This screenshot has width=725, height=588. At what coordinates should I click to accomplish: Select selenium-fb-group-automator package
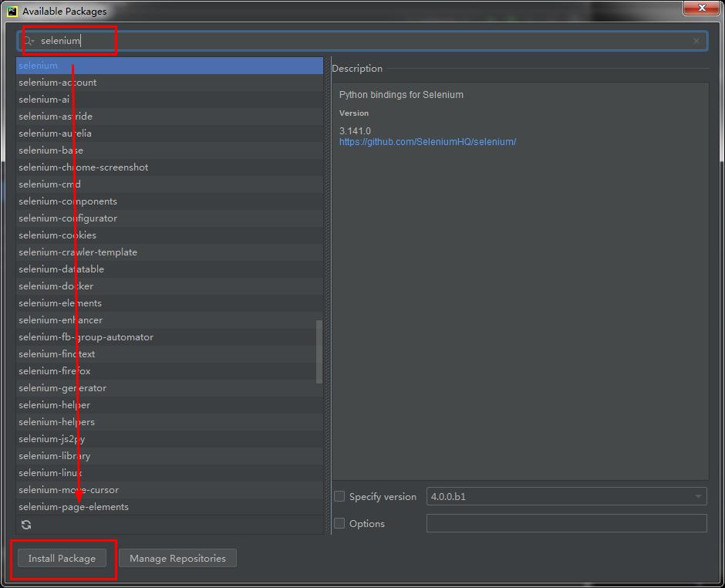pos(169,336)
